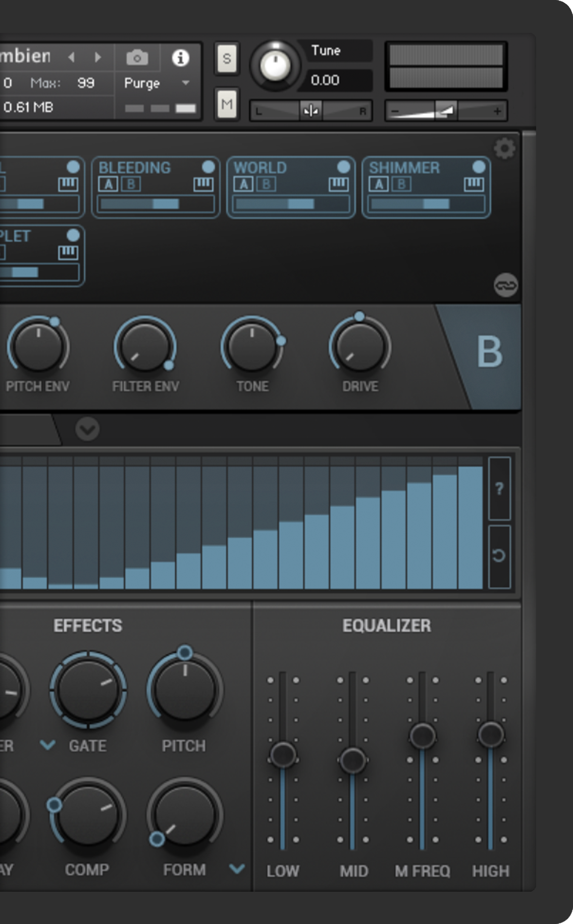Toggle PLET slot power dot

73,235
